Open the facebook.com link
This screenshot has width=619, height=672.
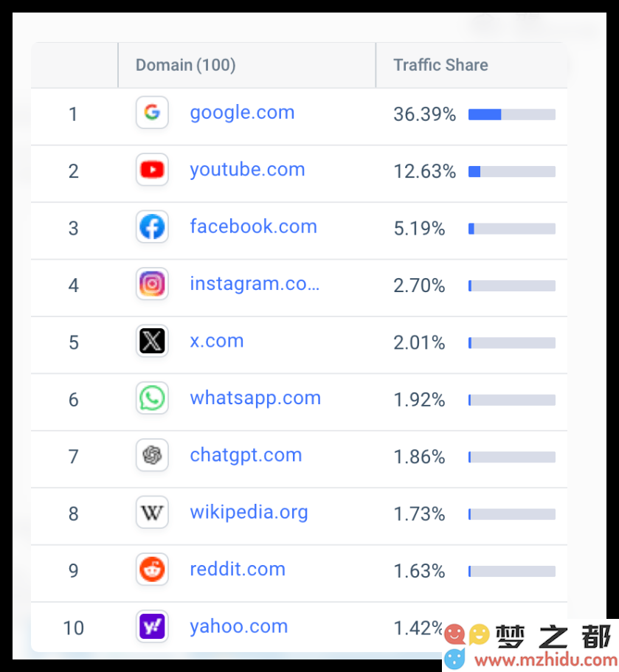253,226
